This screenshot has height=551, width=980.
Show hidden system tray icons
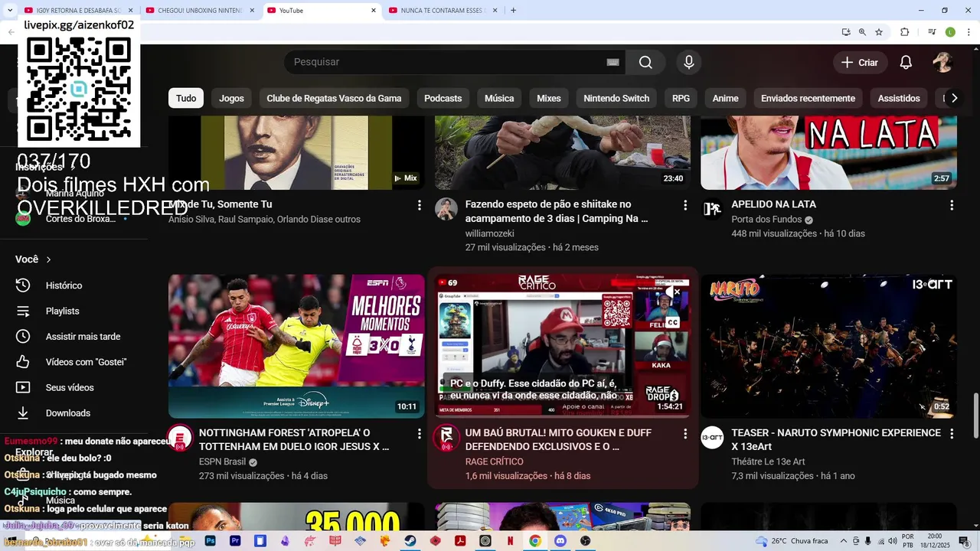[844, 541]
